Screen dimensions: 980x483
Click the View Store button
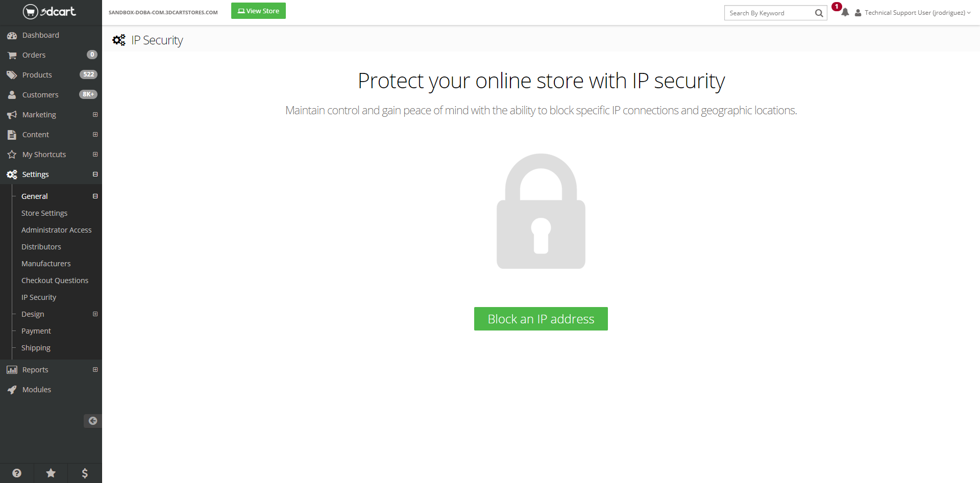pyautogui.click(x=258, y=11)
